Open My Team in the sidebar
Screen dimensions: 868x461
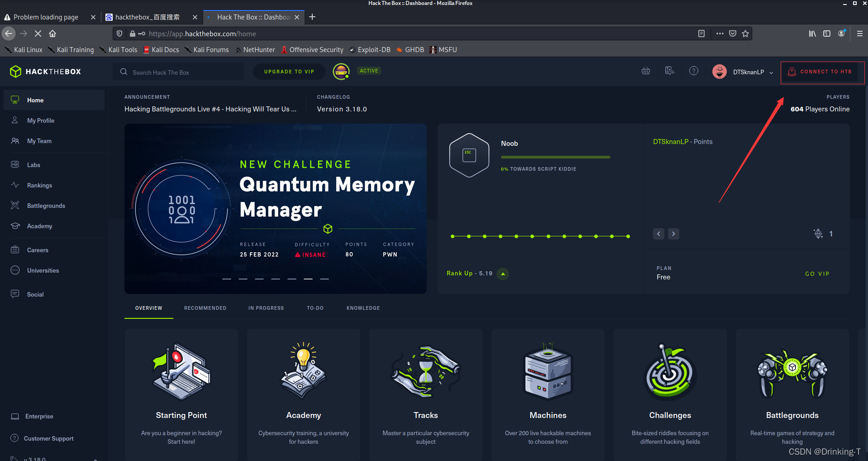[54, 141]
